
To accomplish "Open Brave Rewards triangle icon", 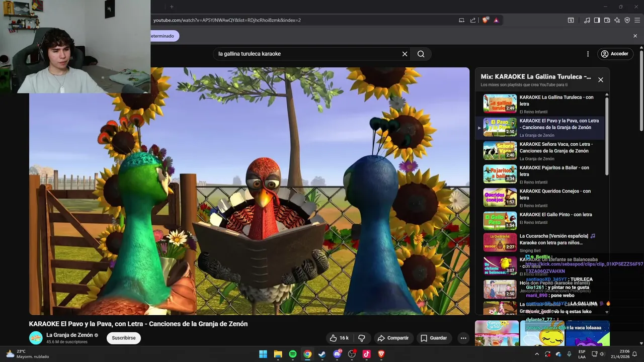I will pos(496,20).
